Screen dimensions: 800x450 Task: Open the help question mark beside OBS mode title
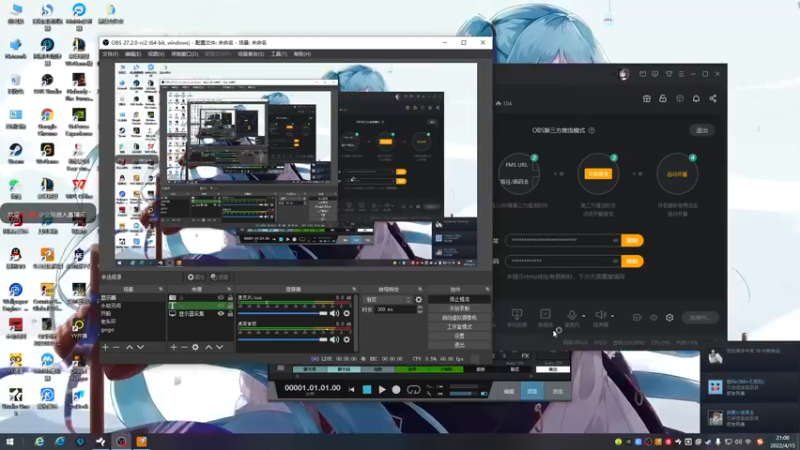pyautogui.click(x=592, y=130)
